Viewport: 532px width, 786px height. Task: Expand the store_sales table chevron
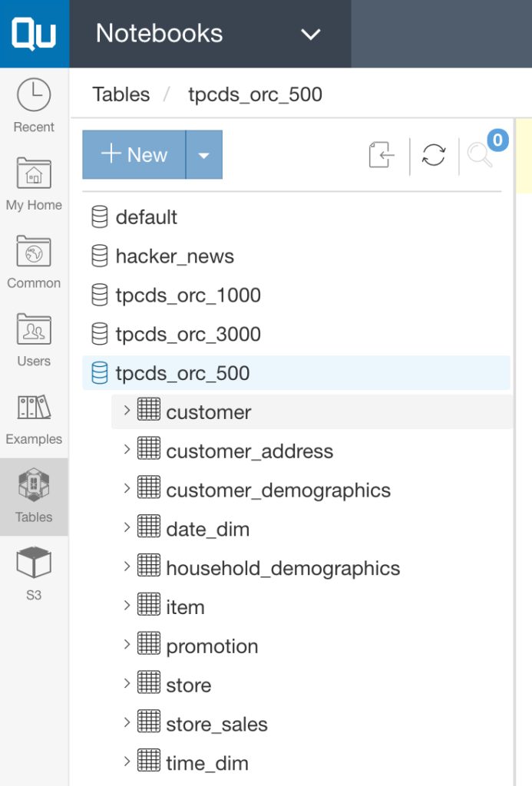[127, 723]
